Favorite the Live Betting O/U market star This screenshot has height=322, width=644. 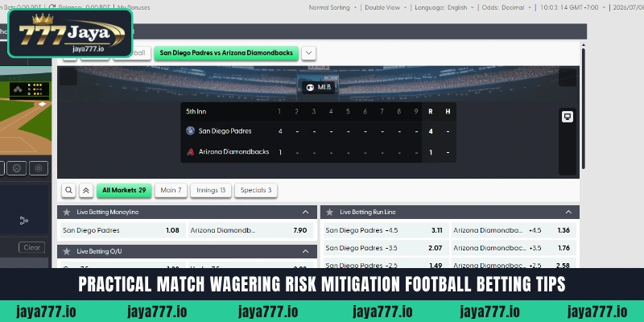pos(67,251)
